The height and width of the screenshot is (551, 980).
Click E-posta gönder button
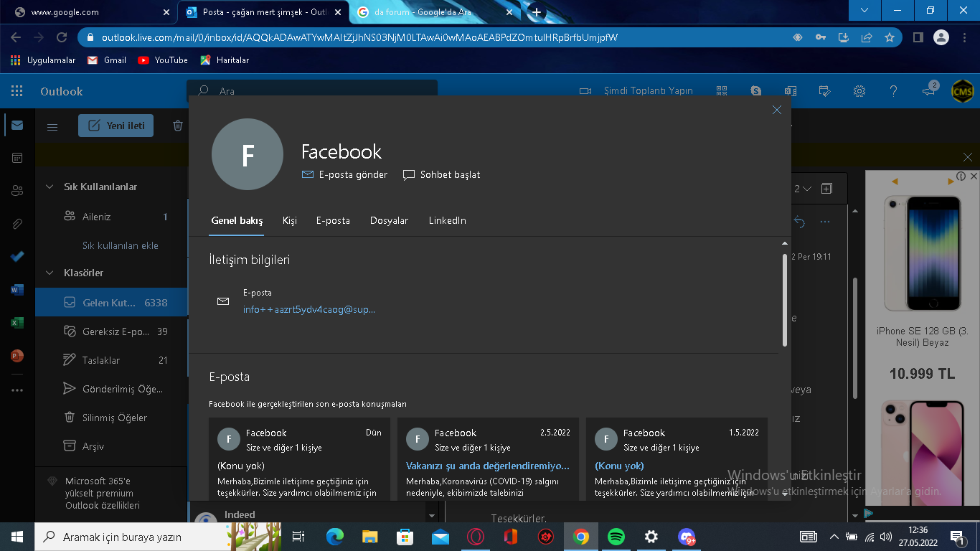[345, 174]
